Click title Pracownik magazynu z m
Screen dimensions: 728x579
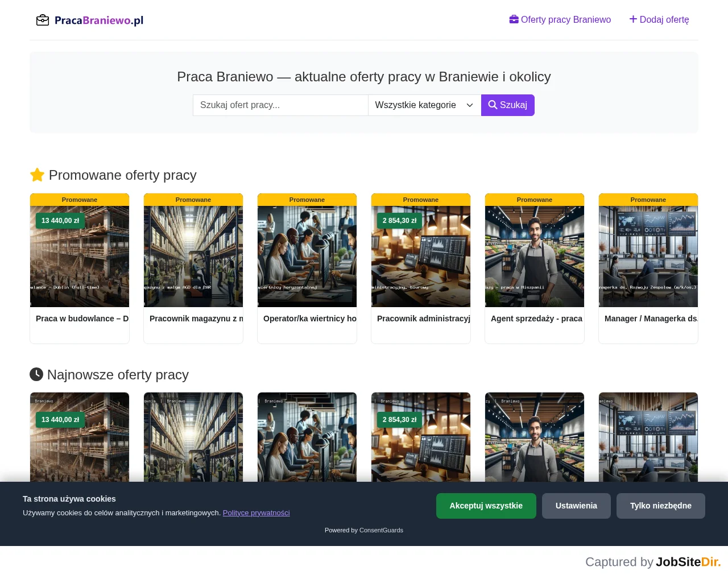pyautogui.click(x=196, y=319)
